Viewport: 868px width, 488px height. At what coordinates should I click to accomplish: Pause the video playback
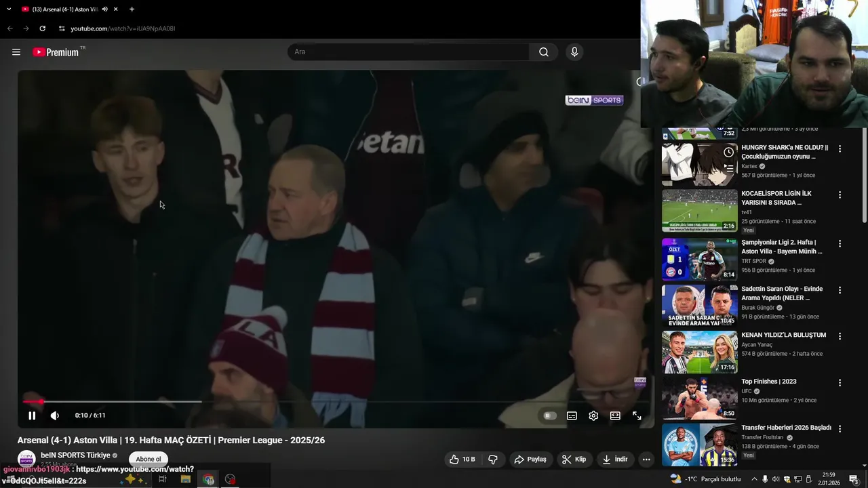point(32,415)
